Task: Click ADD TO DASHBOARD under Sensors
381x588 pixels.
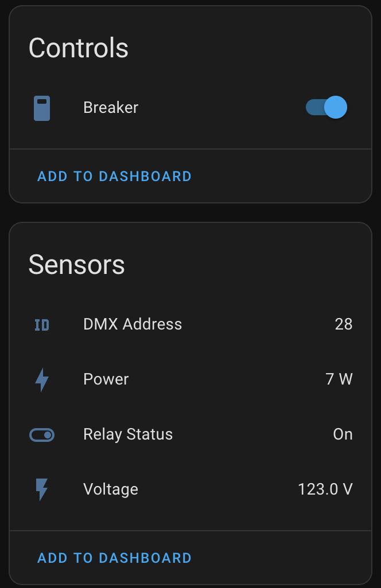Action: (114, 558)
